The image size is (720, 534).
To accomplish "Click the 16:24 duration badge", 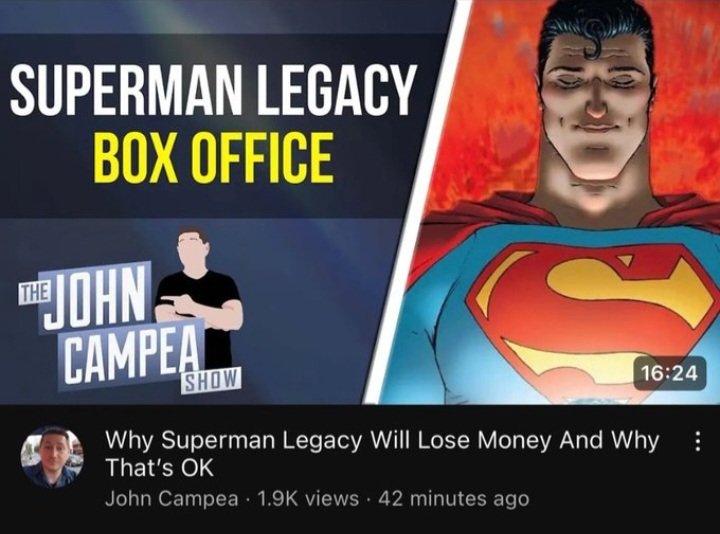I will (669, 373).
